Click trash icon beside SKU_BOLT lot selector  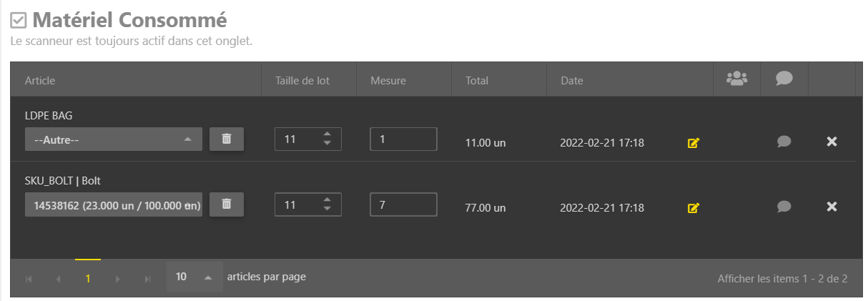[x=227, y=204]
